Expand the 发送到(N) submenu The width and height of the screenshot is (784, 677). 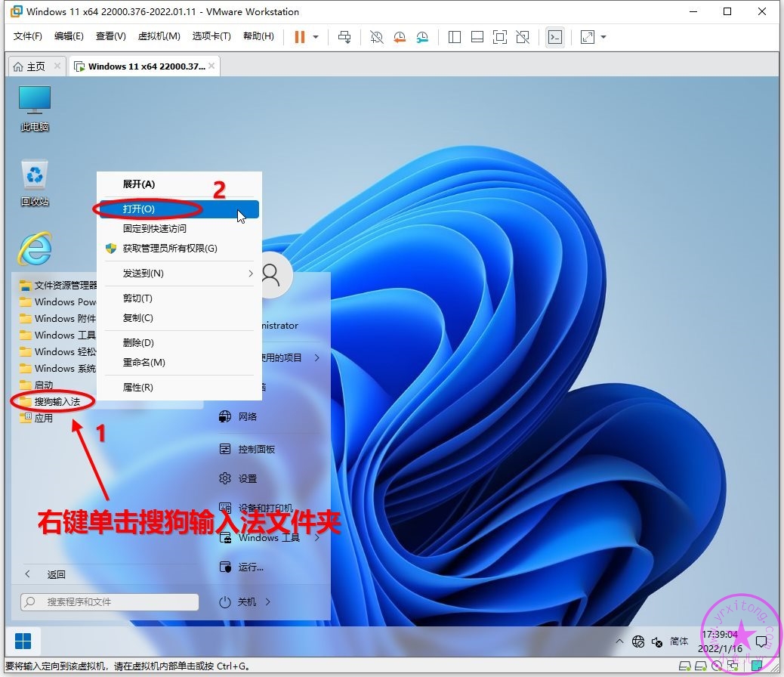point(179,274)
